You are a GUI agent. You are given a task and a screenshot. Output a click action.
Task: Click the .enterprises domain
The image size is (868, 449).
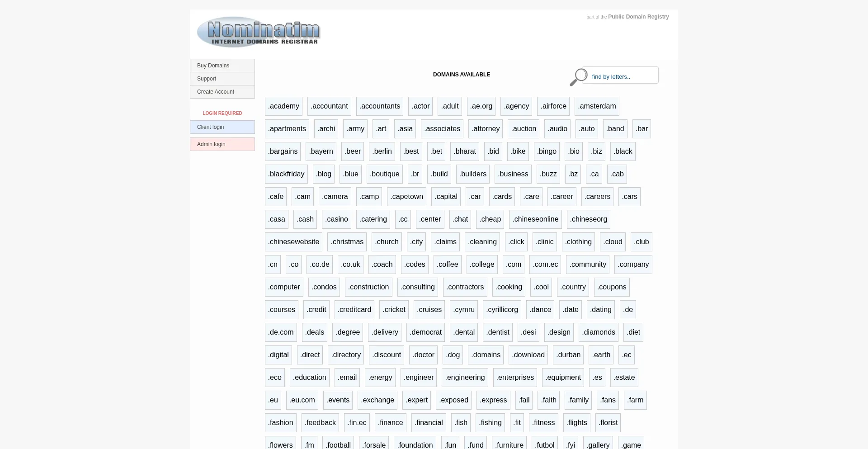(x=515, y=378)
